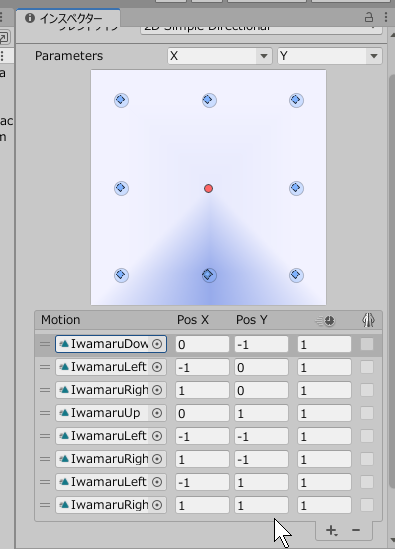Screen dimensions: 395x549
Task: Open the blend type dropdown at top
Action: pyautogui.click(x=261, y=29)
